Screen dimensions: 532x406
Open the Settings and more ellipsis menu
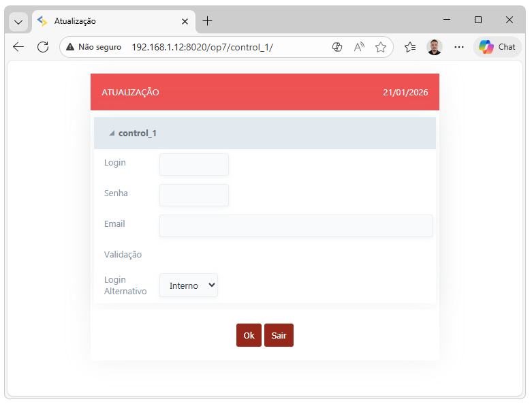[459, 47]
